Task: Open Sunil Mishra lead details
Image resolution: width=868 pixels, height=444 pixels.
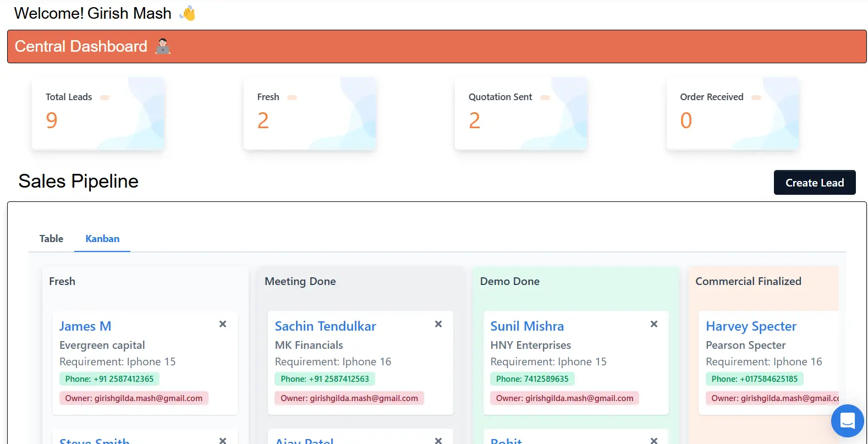Action: [x=527, y=326]
